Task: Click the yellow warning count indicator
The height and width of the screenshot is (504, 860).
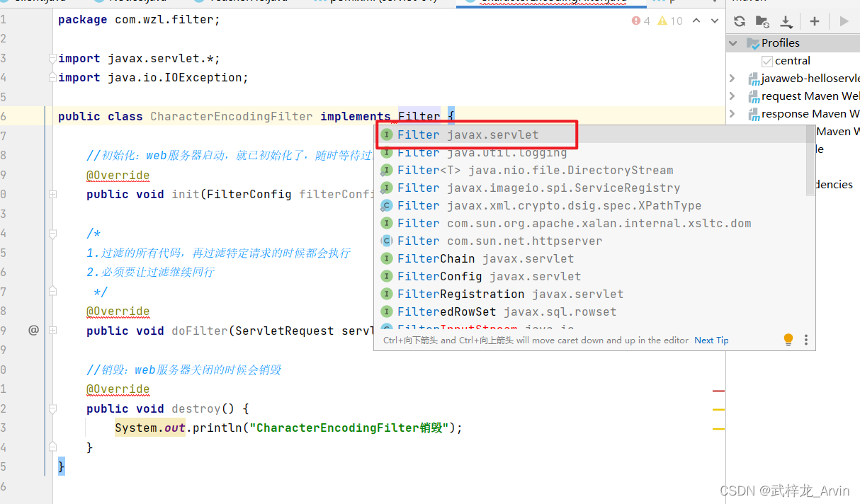Action: coord(670,21)
